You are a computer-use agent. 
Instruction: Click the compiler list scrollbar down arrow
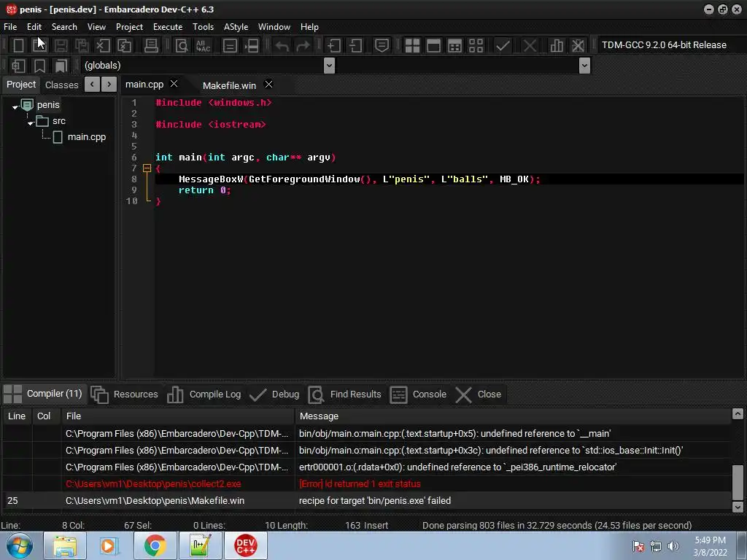[738, 507]
